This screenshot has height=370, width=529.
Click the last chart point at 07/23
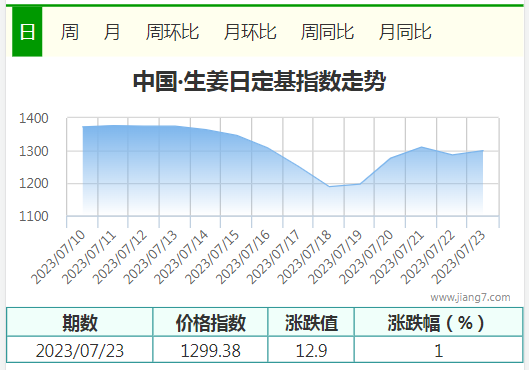tap(483, 151)
